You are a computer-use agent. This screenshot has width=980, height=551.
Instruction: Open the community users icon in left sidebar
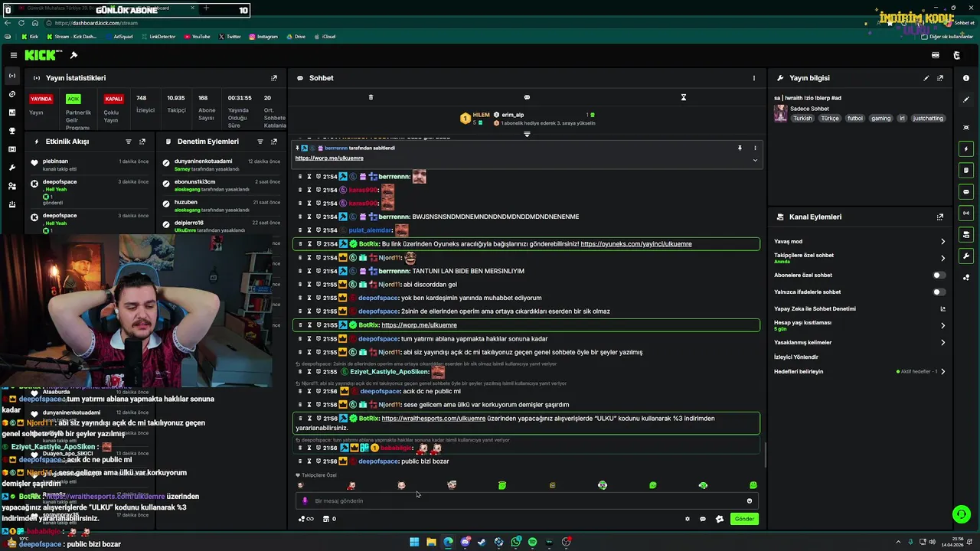click(11, 186)
